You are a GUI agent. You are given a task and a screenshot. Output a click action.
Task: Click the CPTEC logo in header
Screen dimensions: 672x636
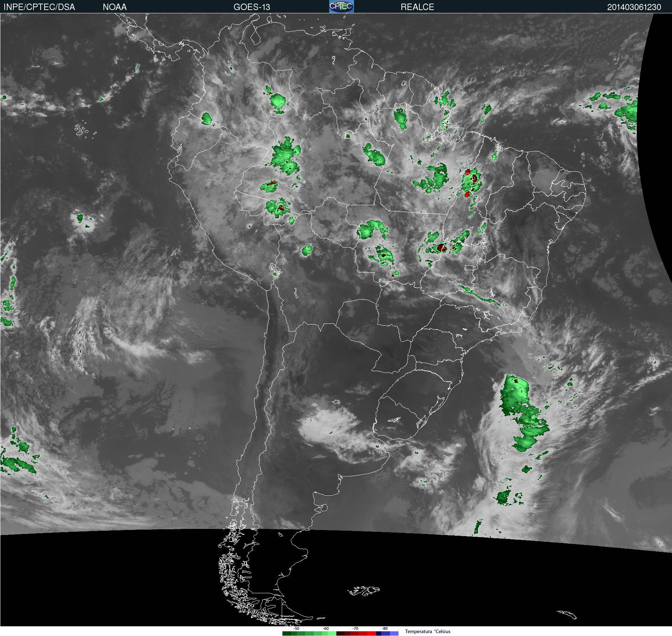341,6
